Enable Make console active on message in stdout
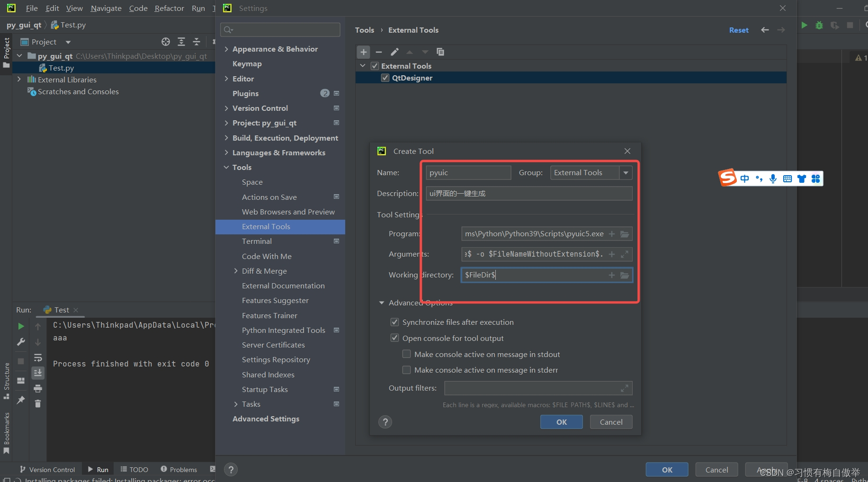Image resolution: width=868 pixels, height=482 pixels. pos(406,354)
